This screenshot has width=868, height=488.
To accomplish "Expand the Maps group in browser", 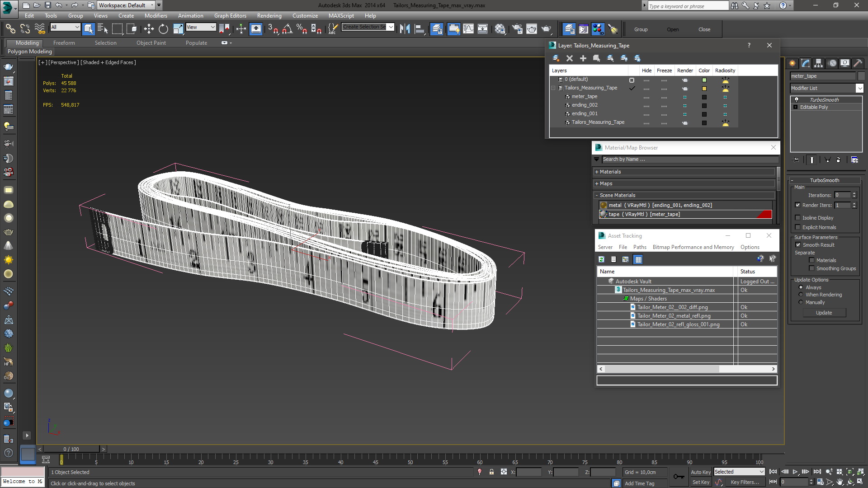I will point(684,183).
